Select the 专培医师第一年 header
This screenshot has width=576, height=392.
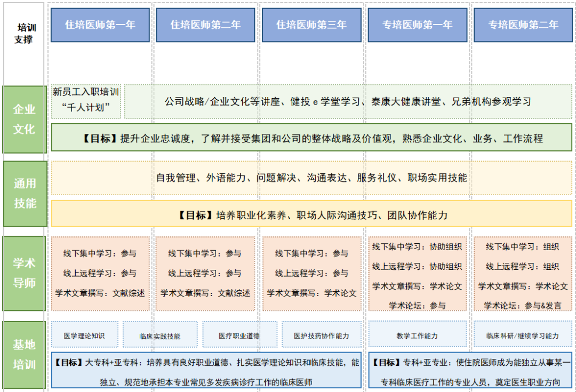[417, 25]
